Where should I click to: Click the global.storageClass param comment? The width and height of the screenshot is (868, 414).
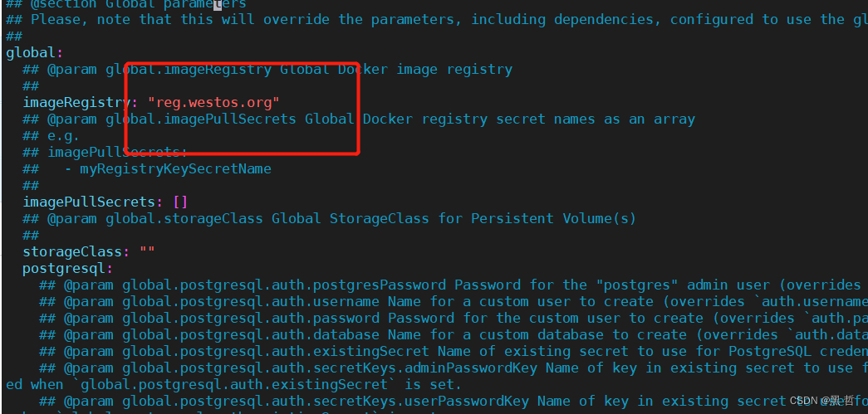(x=330, y=219)
